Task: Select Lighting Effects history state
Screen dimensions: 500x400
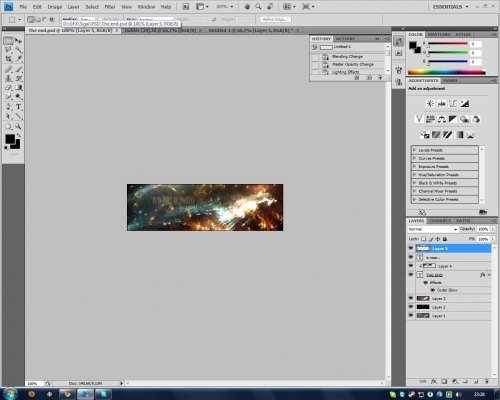Action: 347,72
